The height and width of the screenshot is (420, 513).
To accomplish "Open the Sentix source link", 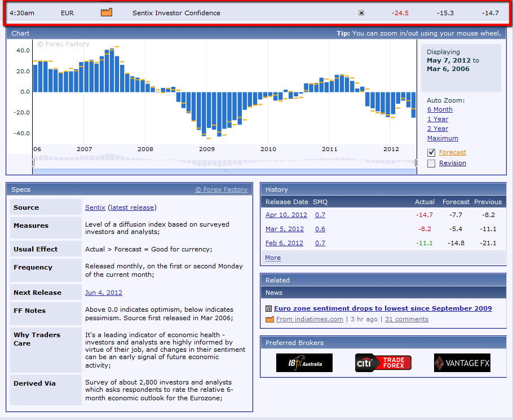I will pos(95,207).
